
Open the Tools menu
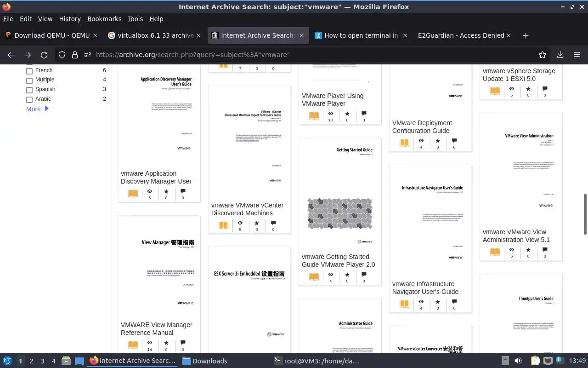click(135, 19)
